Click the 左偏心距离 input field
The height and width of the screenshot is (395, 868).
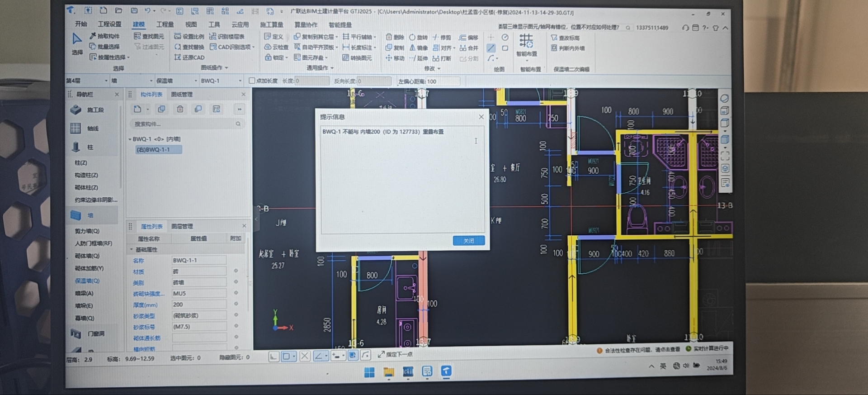click(443, 81)
